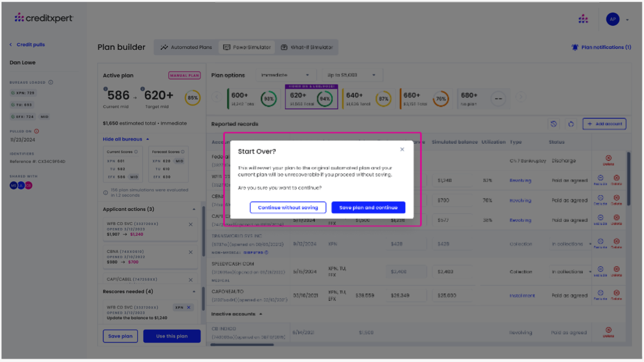
Task: Close the Start Over dialog
Action: click(x=402, y=149)
